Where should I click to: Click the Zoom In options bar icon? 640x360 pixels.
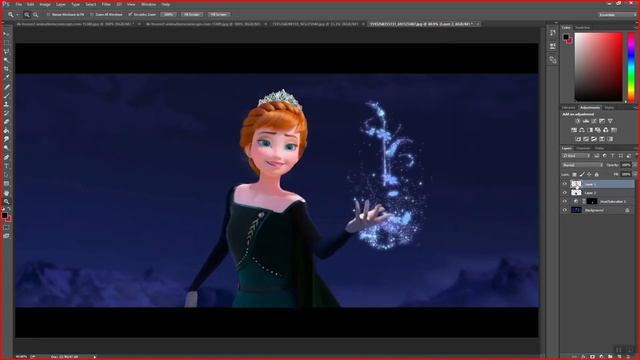pos(27,15)
